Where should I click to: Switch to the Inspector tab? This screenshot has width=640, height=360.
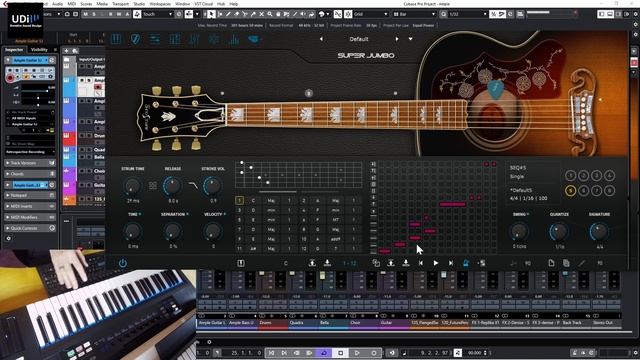(14, 50)
